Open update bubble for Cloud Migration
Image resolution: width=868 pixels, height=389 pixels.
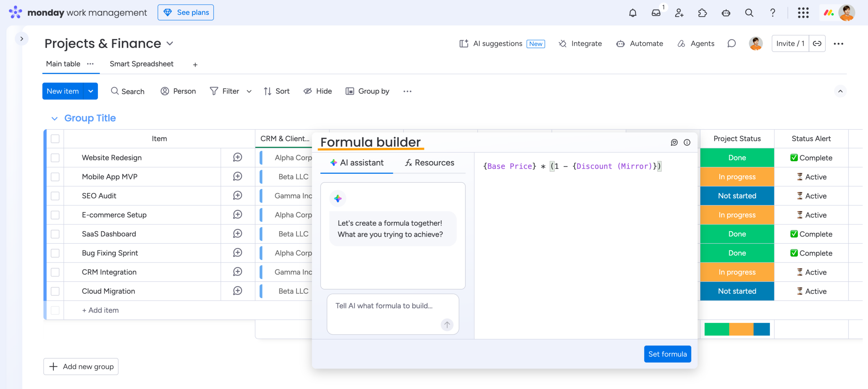click(x=238, y=291)
